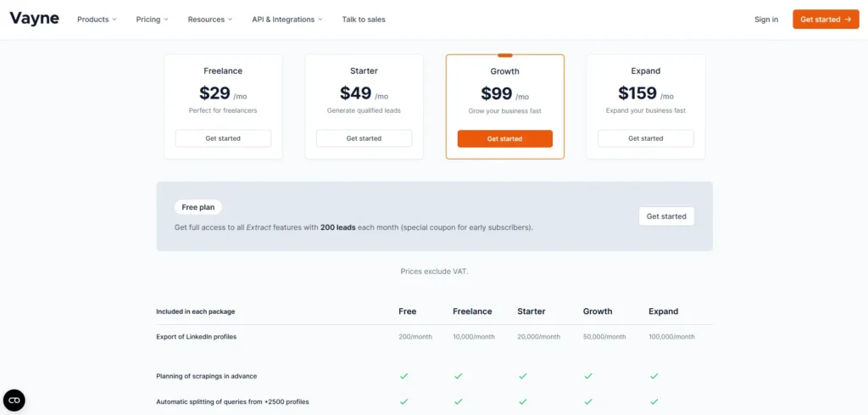Choose Get started on the Growth plan
The height and width of the screenshot is (415, 868).
tap(505, 138)
